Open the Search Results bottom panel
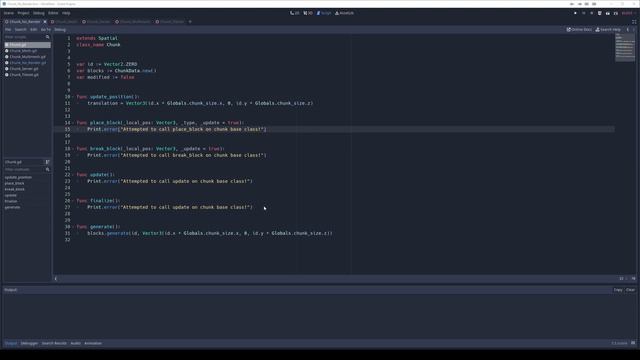Viewport: 640px width, 360px height. [x=54, y=343]
